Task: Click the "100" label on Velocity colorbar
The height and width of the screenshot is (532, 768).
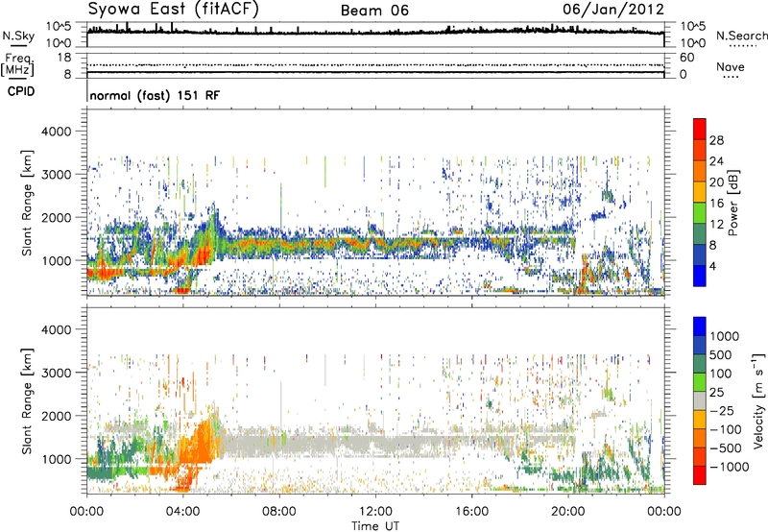Action: click(x=721, y=374)
